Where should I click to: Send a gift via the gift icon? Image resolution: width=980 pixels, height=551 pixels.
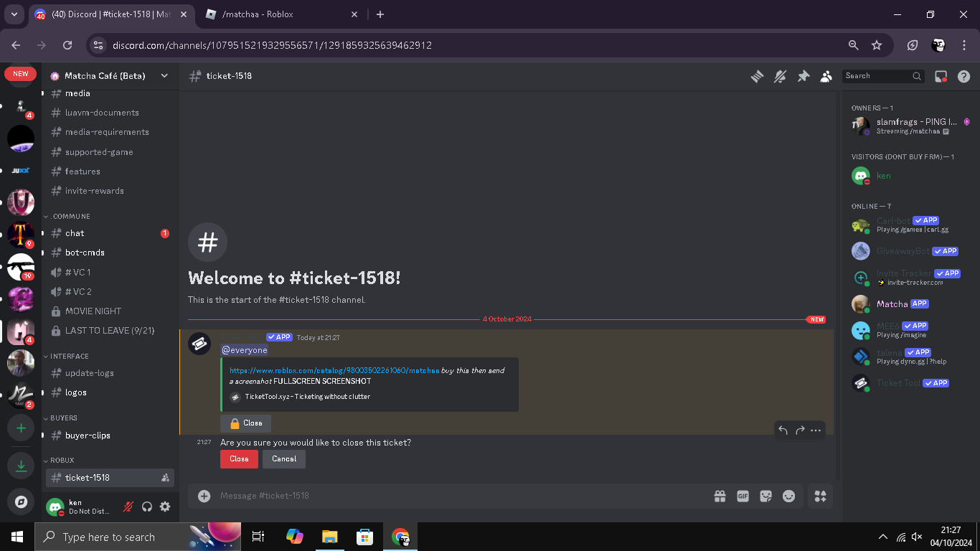coord(720,496)
